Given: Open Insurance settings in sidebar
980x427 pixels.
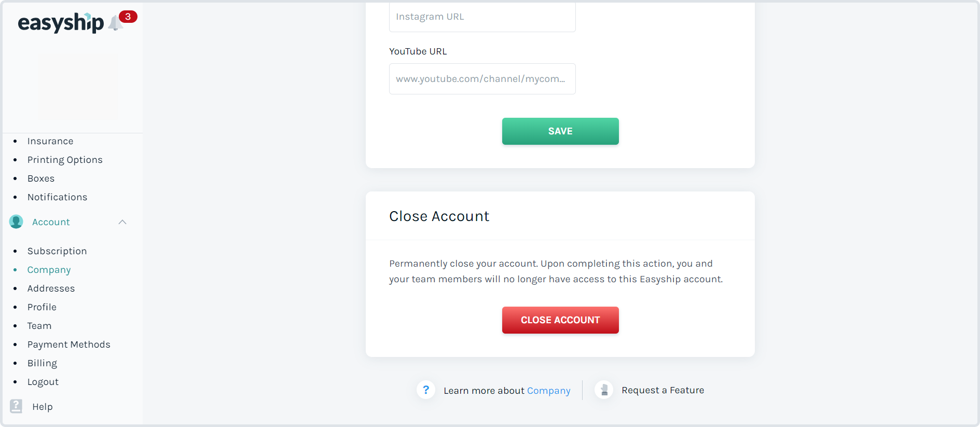Looking at the screenshot, I should tap(50, 141).
